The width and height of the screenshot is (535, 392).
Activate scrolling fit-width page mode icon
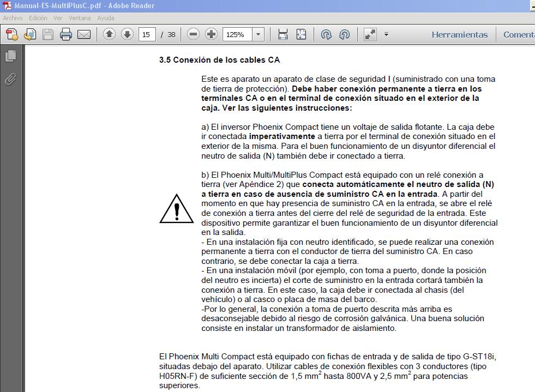[283, 34]
